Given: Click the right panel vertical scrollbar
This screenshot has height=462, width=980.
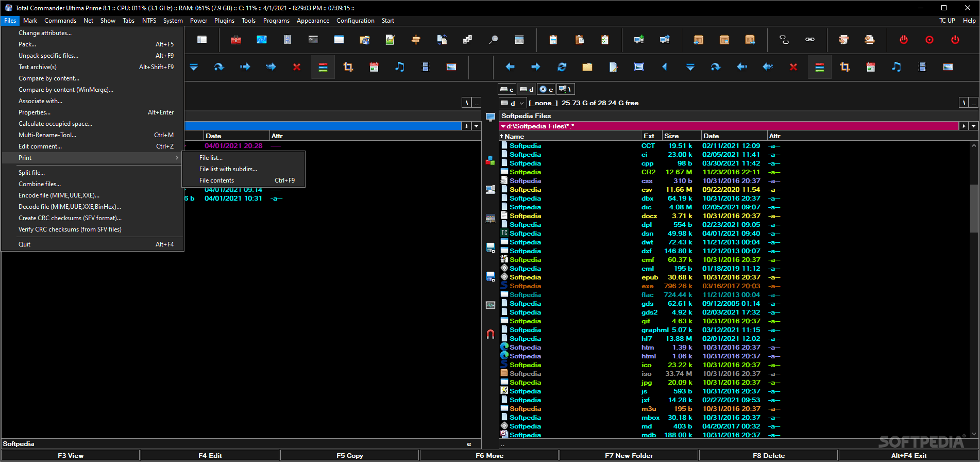Looking at the screenshot, I should pyautogui.click(x=974, y=289).
